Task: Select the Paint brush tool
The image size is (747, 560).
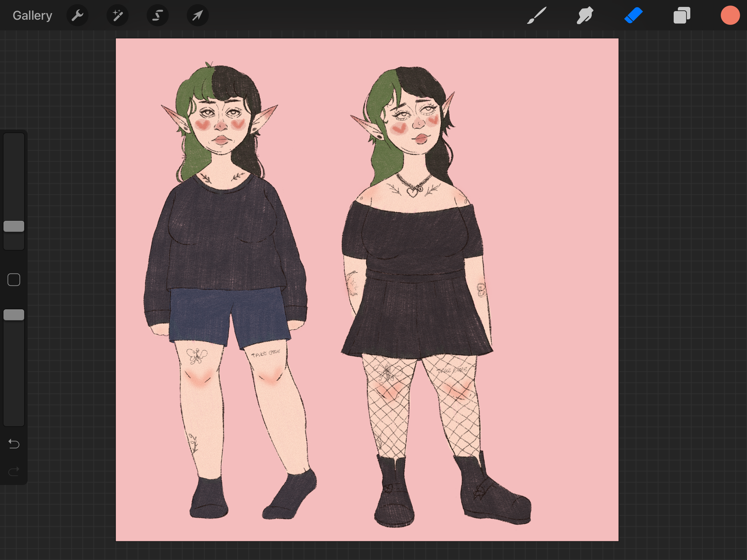Action: pos(536,16)
